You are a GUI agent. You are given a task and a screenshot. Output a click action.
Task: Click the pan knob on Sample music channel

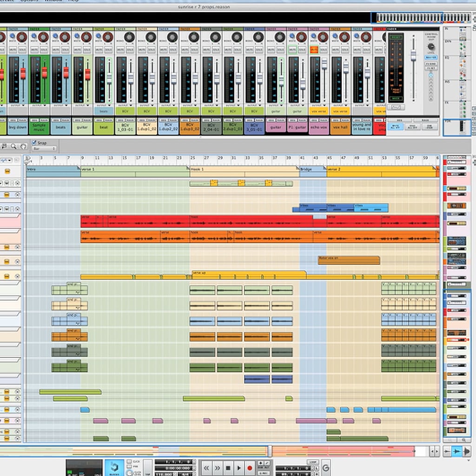click(x=43, y=37)
